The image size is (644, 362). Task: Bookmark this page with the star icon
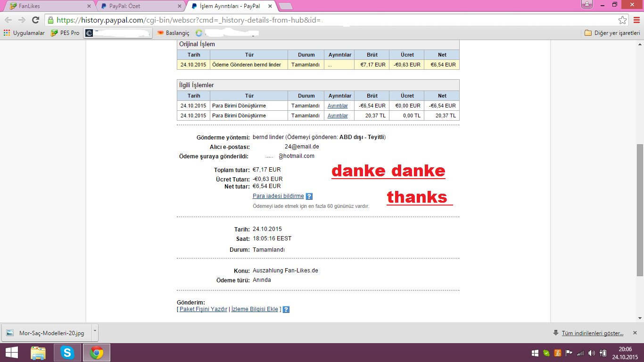click(x=622, y=20)
